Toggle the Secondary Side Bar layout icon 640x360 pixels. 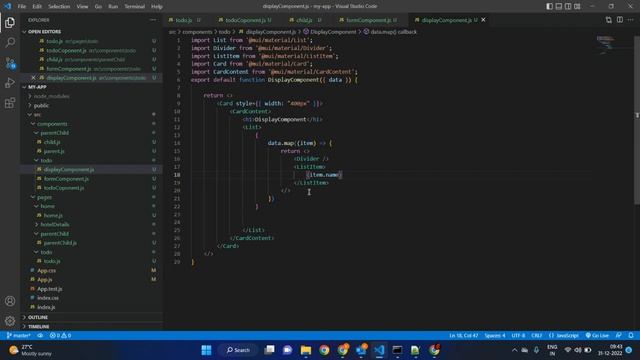point(568,6)
